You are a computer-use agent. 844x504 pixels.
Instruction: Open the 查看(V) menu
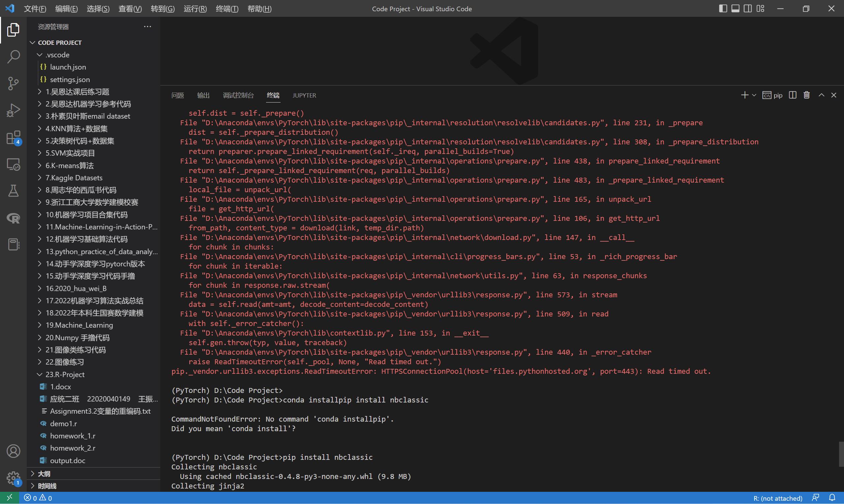coord(130,9)
